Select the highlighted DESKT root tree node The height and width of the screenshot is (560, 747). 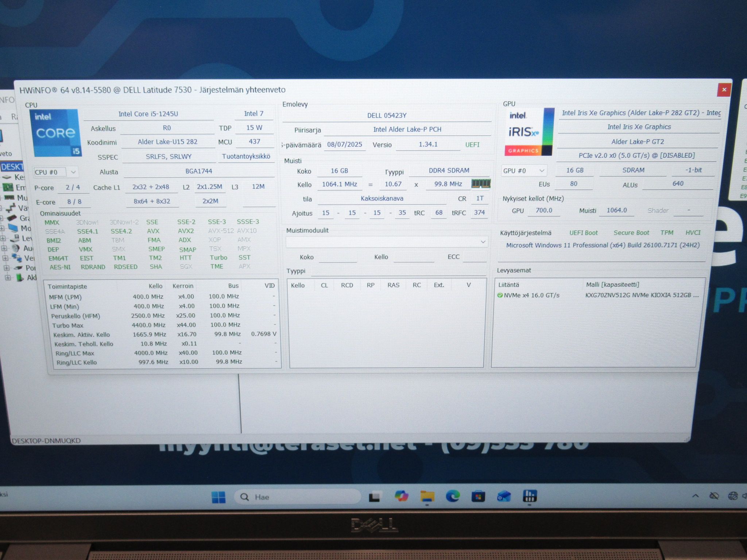pos(12,167)
